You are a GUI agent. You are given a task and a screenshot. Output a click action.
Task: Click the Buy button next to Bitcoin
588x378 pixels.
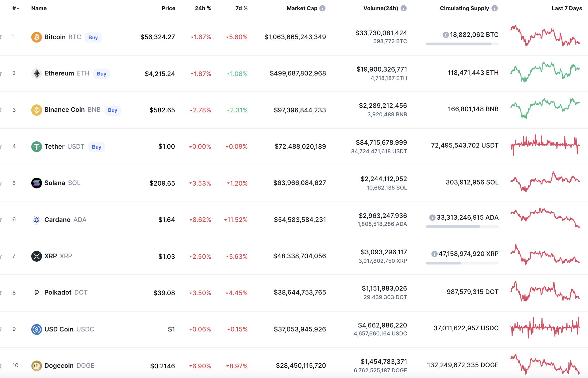pos(93,37)
